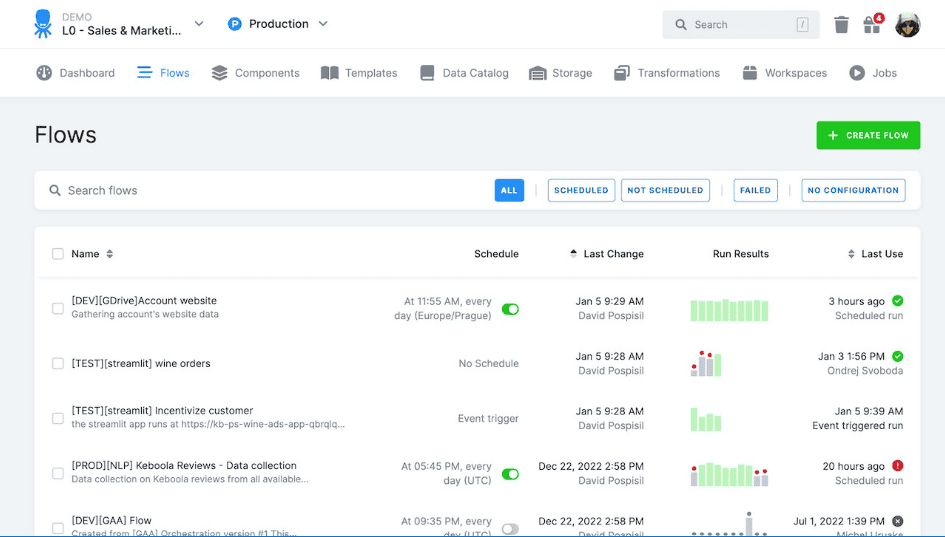Click the Components stack icon

click(x=219, y=73)
